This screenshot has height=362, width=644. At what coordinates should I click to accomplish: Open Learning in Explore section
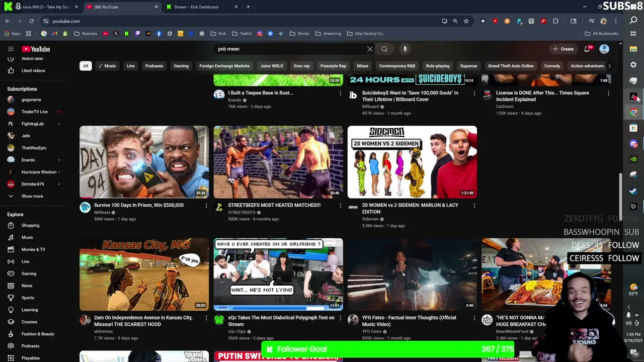30,310
